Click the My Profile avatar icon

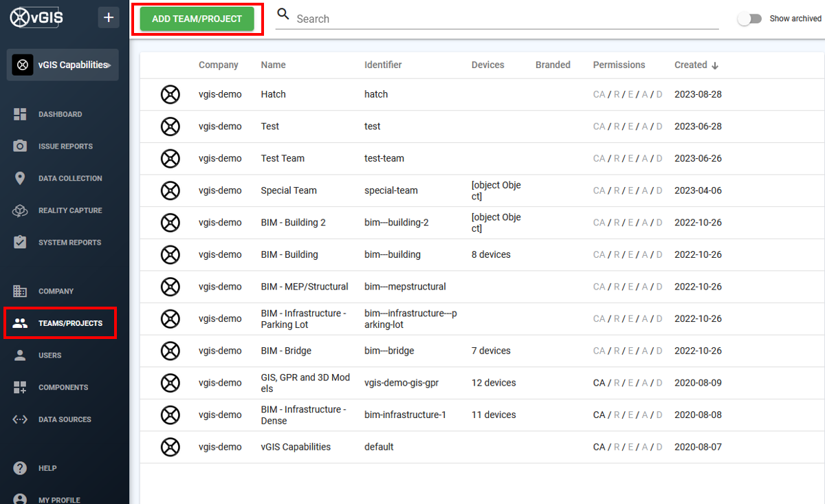20,499
